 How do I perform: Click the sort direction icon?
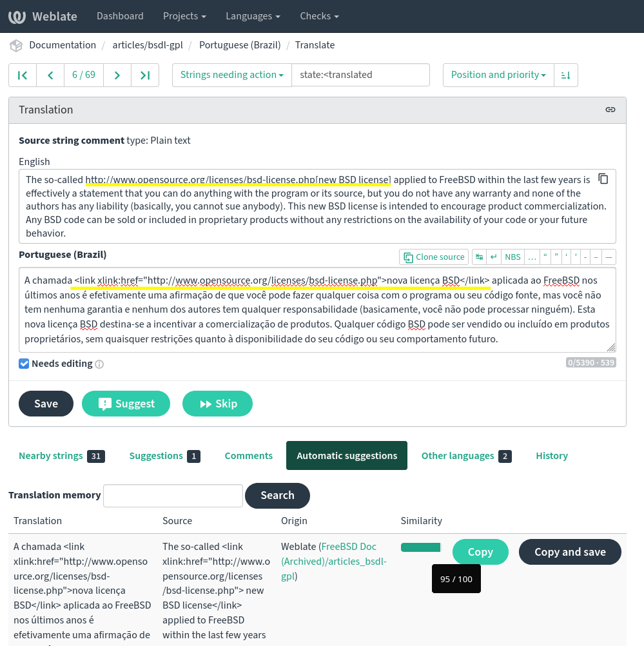click(565, 75)
